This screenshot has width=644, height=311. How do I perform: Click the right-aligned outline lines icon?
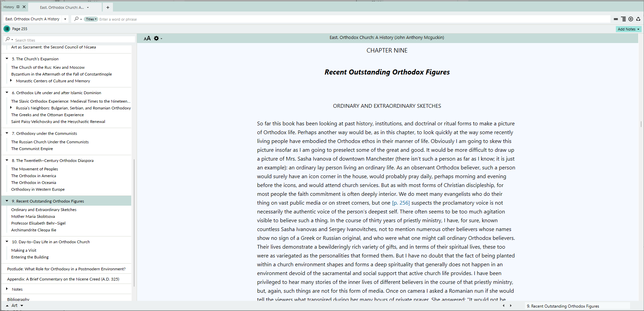pyautogui.click(x=623, y=19)
